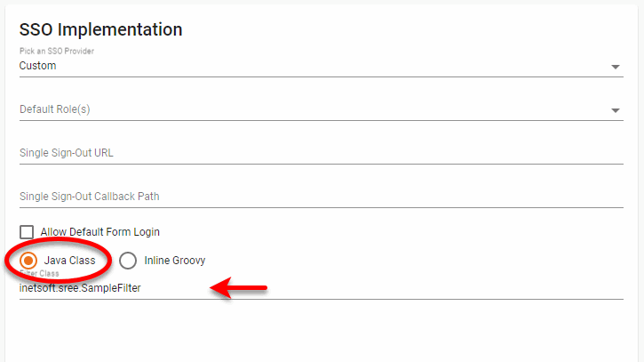Screen dimensions: 644x362
Task: Click the Allow Default Form Login label
Action: point(99,232)
